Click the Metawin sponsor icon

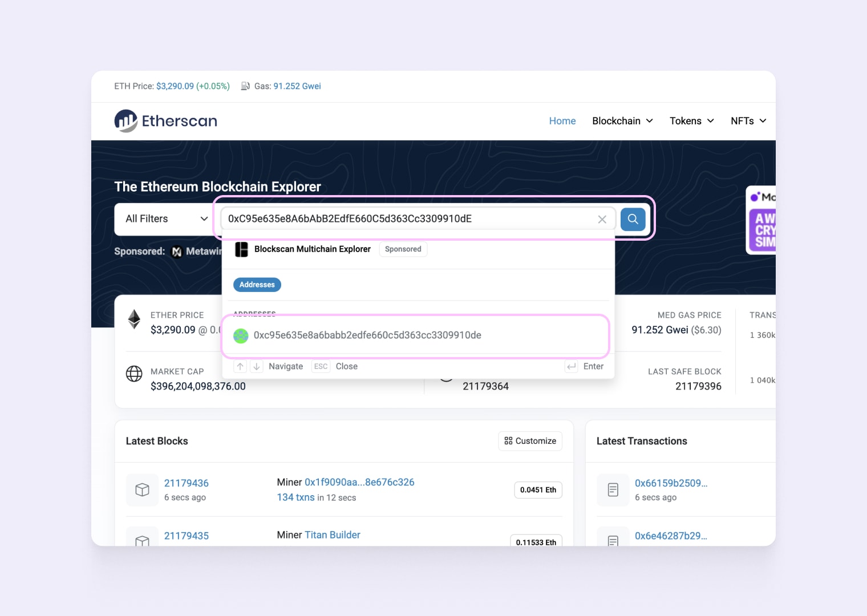click(177, 252)
